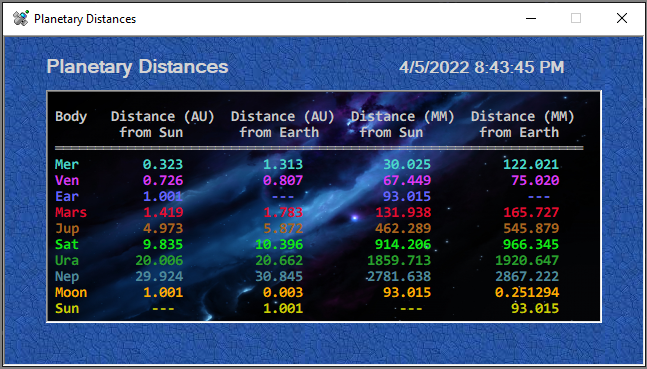Select the green Sat row label

(67, 244)
